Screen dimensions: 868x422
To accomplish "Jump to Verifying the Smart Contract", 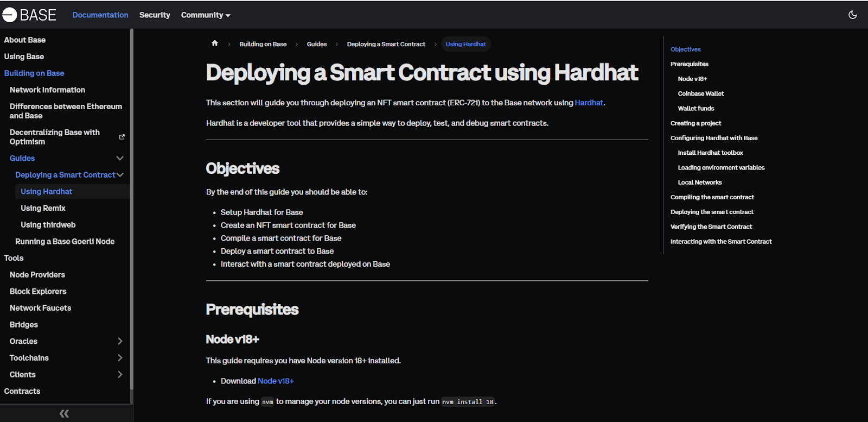I will coord(711,227).
